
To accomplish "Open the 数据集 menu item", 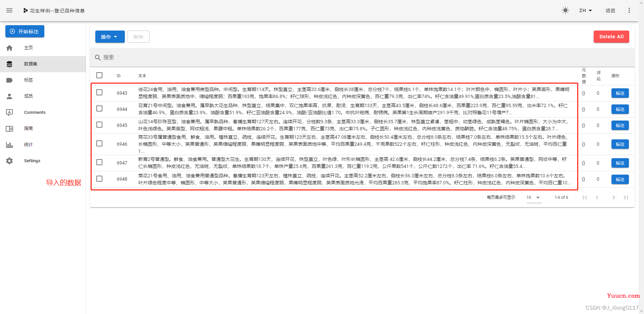I will 43,64.
